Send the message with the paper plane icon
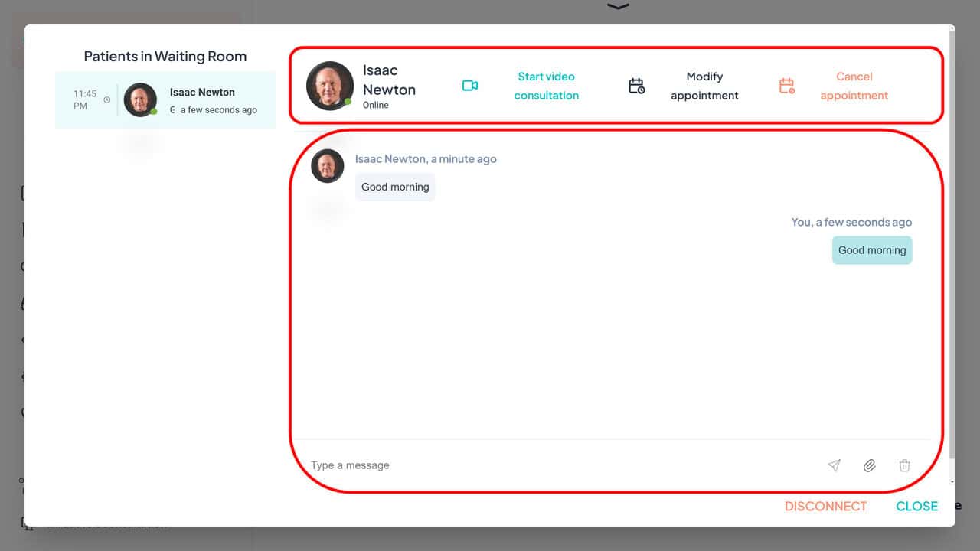Image resolution: width=980 pixels, height=551 pixels. (834, 465)
